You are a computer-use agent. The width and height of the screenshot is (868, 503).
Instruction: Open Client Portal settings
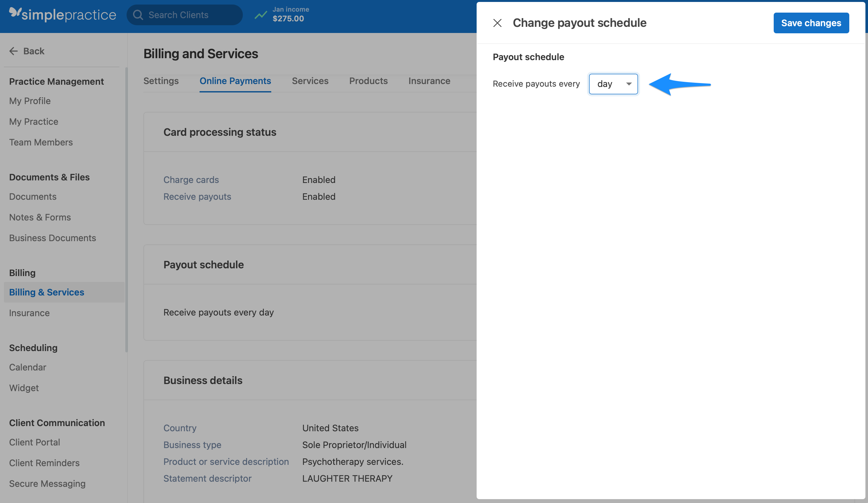coord(35,442)
